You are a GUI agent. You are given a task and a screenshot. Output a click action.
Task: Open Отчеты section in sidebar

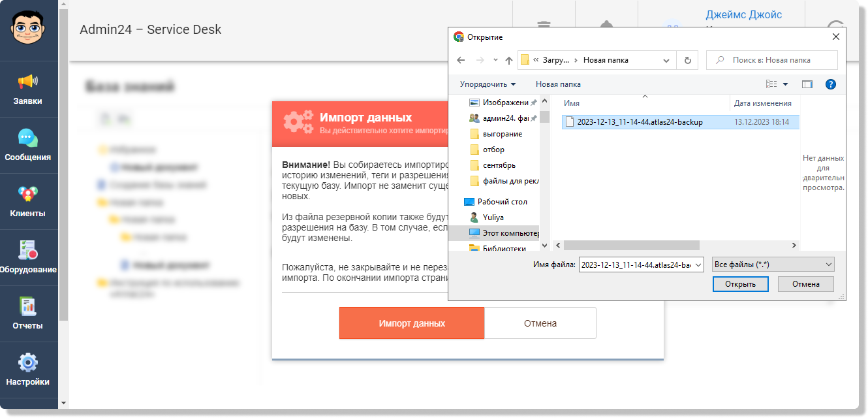tap(29, 314)
